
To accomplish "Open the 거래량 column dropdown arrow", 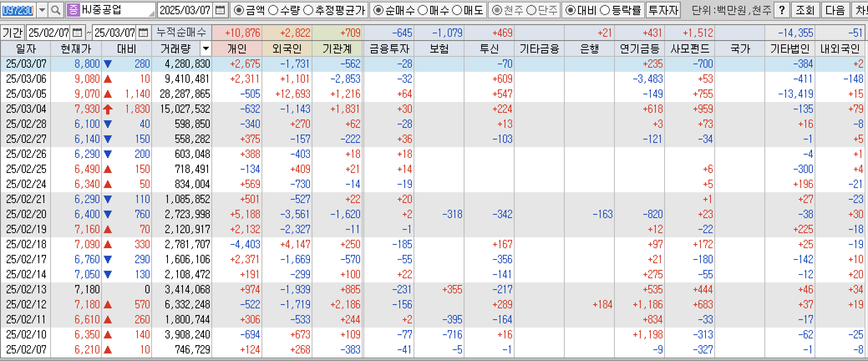I will coord(206,49).
